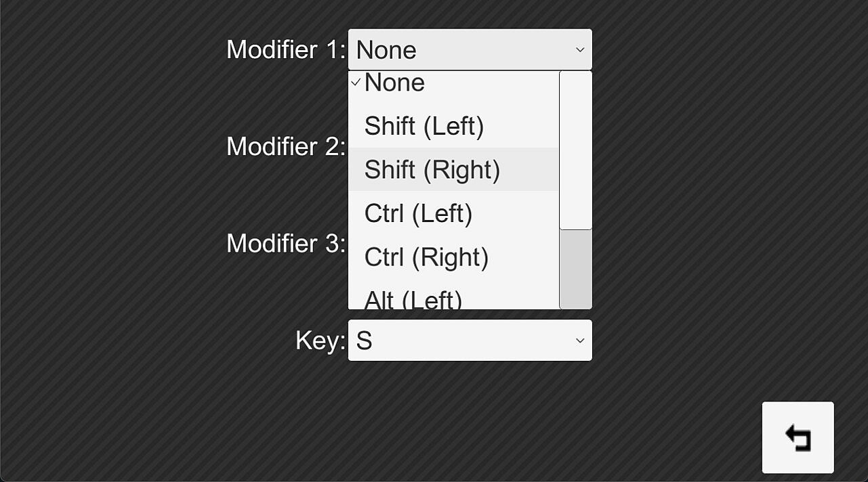The image size is (868, 482).
Task: Click the Modifier 1 label
Action: [285, 49]
